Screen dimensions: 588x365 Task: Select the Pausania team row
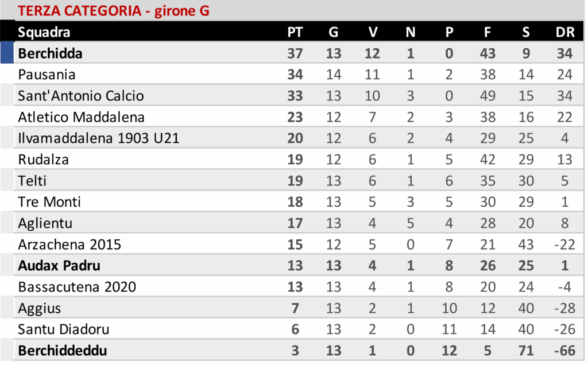[47, 75]
